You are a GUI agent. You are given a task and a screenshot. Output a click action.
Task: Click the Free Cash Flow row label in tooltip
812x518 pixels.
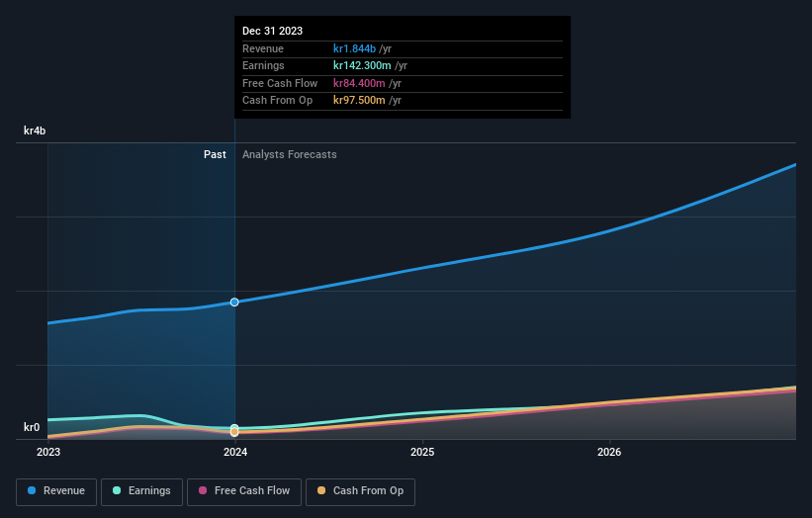[x=280, y=83]
